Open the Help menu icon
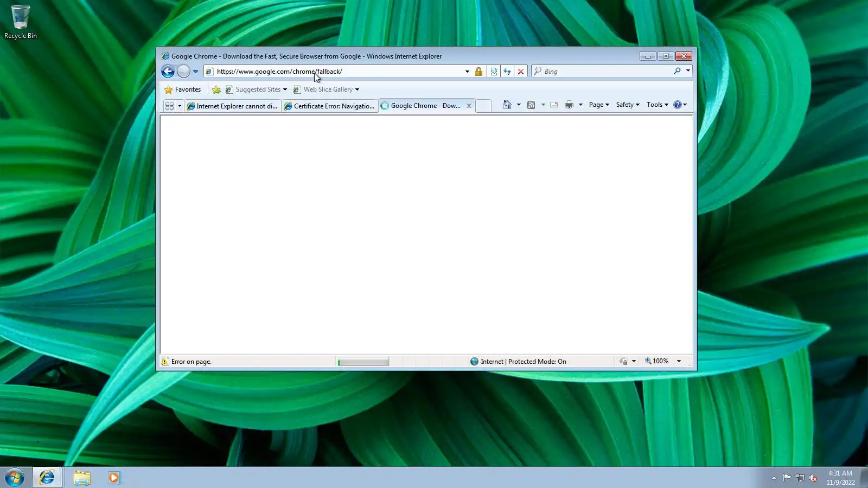868x488 pixels. coord(680,105)
